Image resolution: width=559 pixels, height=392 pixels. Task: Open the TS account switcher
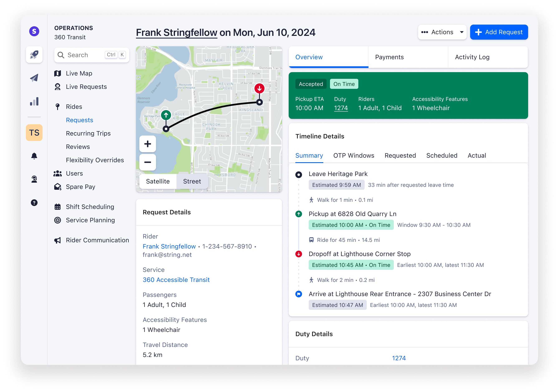[x=34, y=133]
